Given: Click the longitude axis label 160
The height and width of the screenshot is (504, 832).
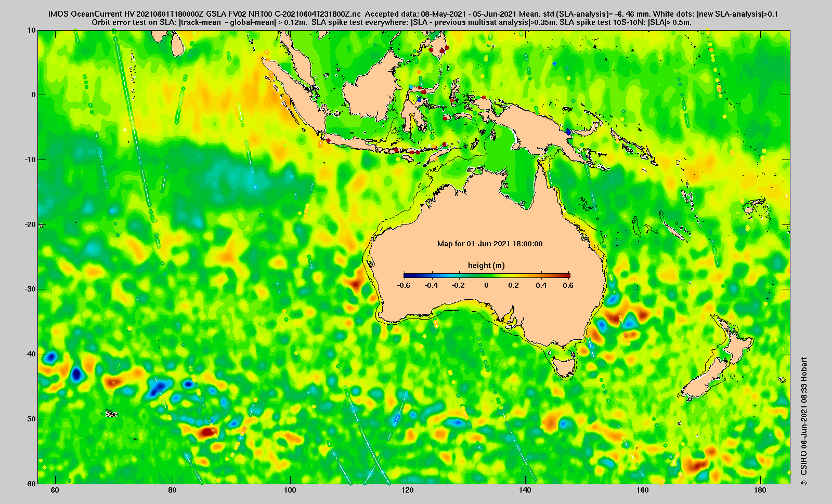Looking at the screenshot, I should [643, 490].
